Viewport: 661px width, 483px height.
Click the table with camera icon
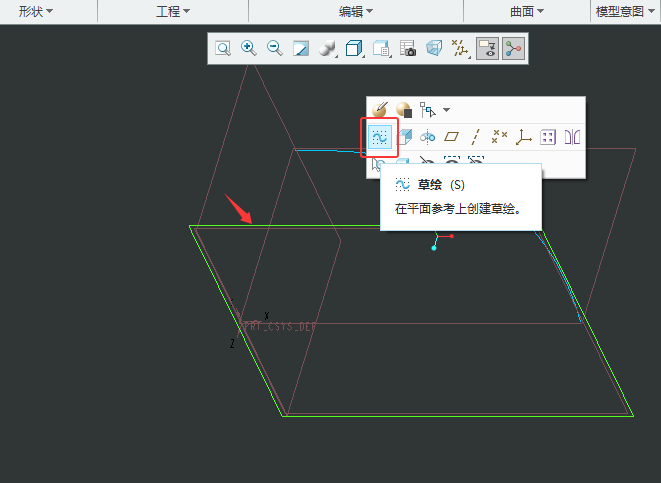pos(408,48)
